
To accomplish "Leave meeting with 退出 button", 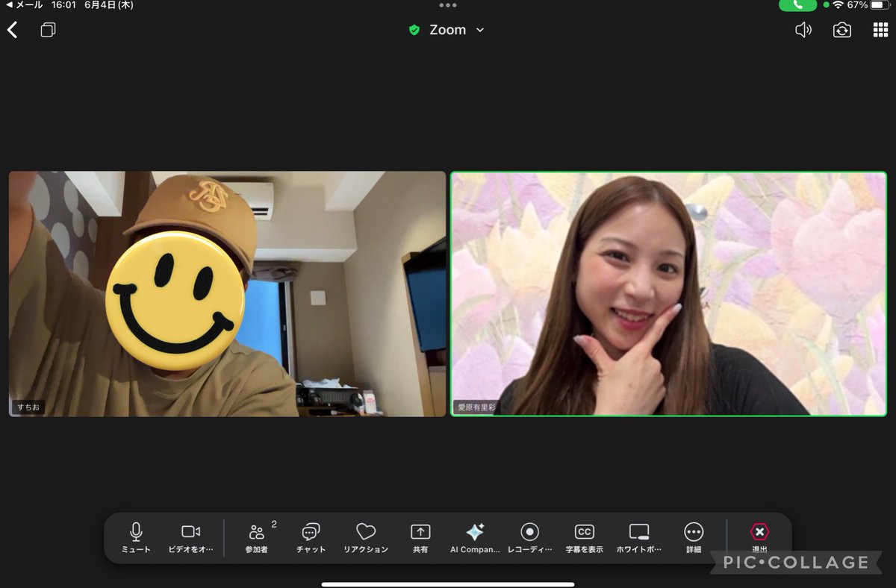I will pos(759,538).
